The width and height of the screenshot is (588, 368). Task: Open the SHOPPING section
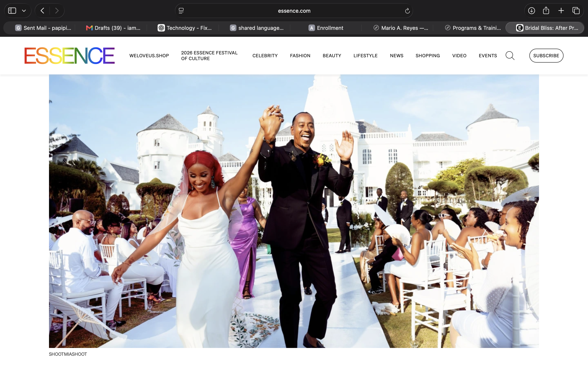pyautogui.click(x=428, y=56)
